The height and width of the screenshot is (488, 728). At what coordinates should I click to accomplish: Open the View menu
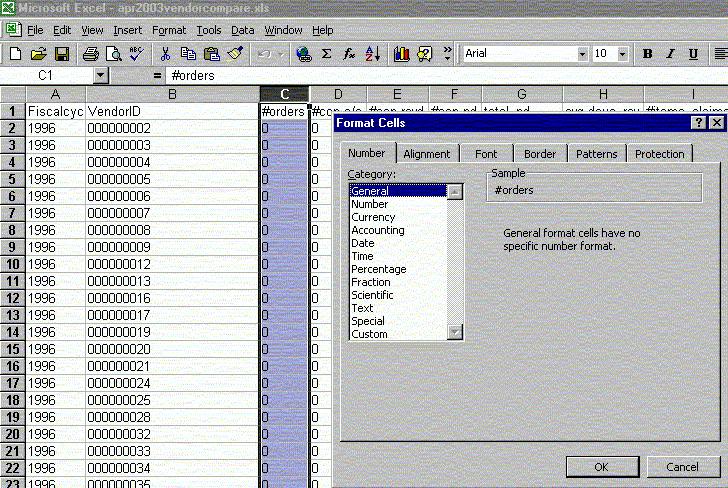[92, 30]
